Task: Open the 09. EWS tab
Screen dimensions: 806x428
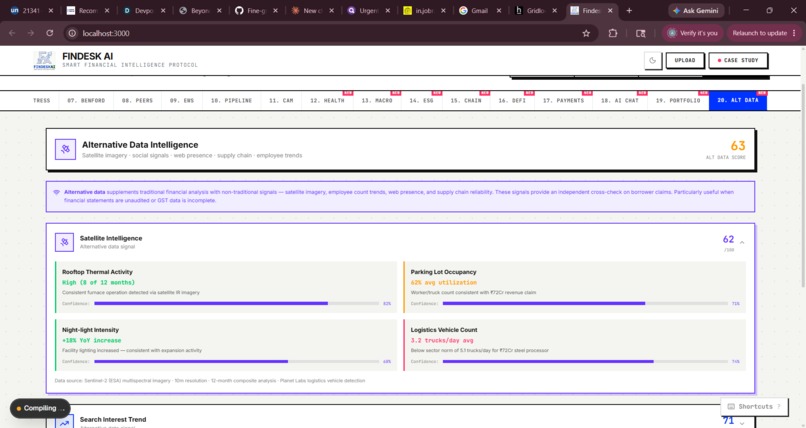Action: (182, 101)
